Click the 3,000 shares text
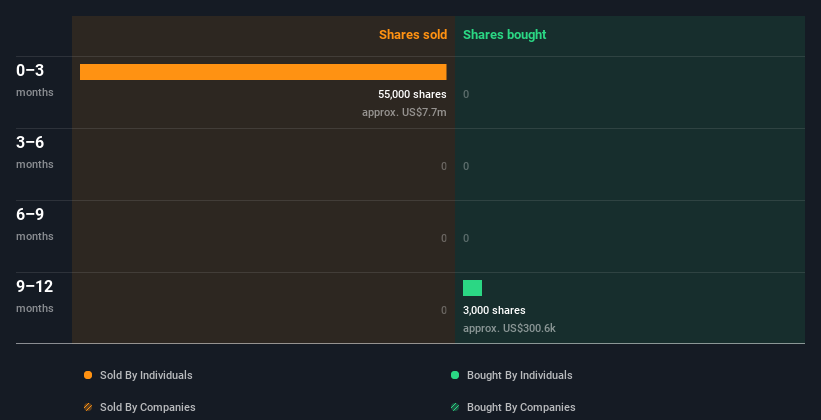The image size is (821, 420). 494,310
